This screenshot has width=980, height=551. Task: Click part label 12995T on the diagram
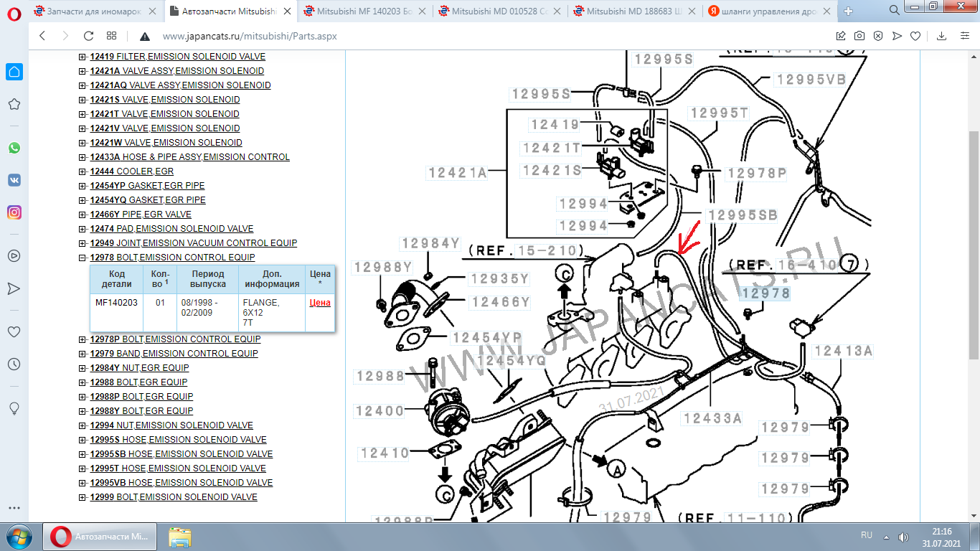pos(720,113)
